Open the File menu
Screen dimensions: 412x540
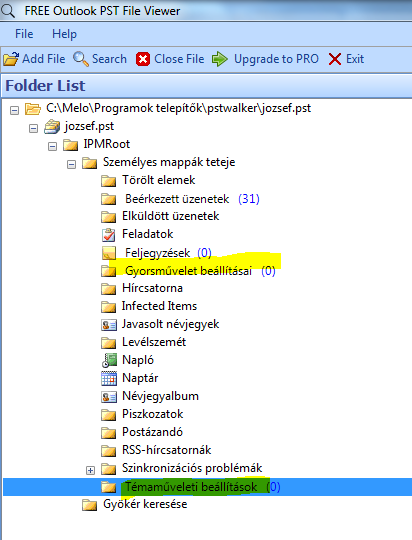[24, 34]
